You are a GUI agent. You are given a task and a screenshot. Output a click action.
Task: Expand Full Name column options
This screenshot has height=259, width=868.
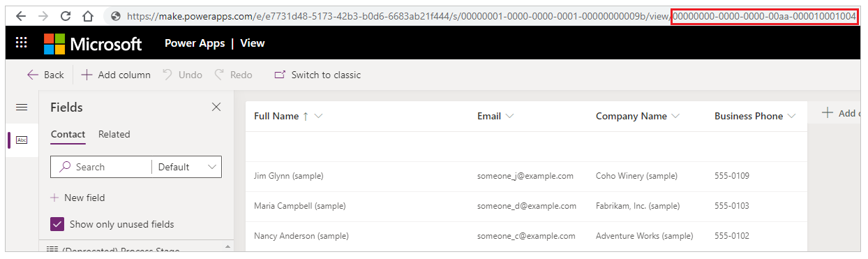[319, 116]
